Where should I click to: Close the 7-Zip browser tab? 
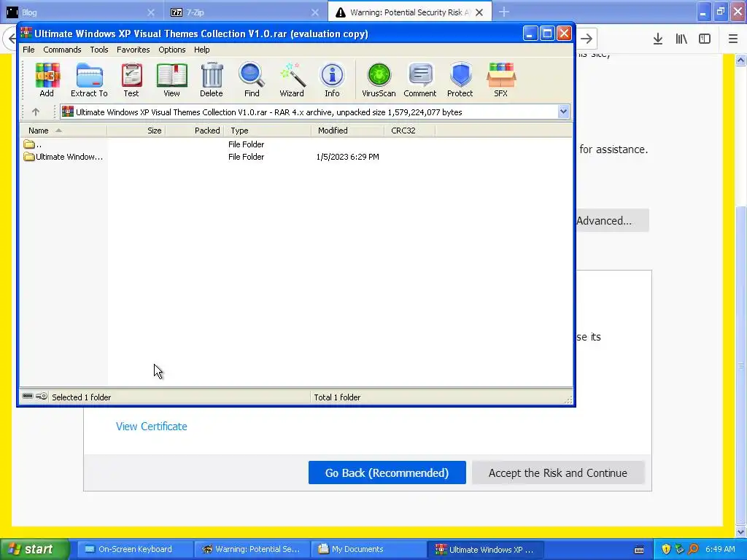[315, 12]
